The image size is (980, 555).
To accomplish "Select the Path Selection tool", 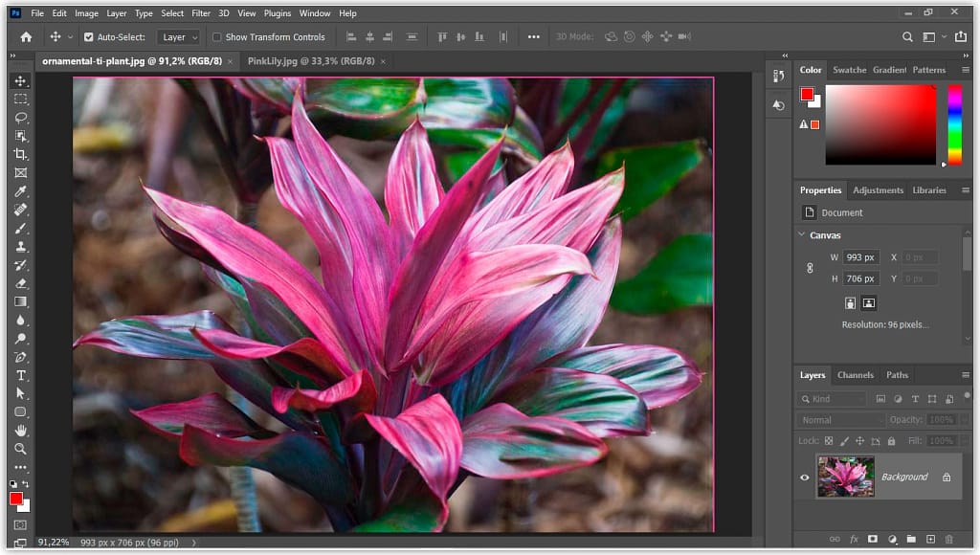I will coord(21,393).
